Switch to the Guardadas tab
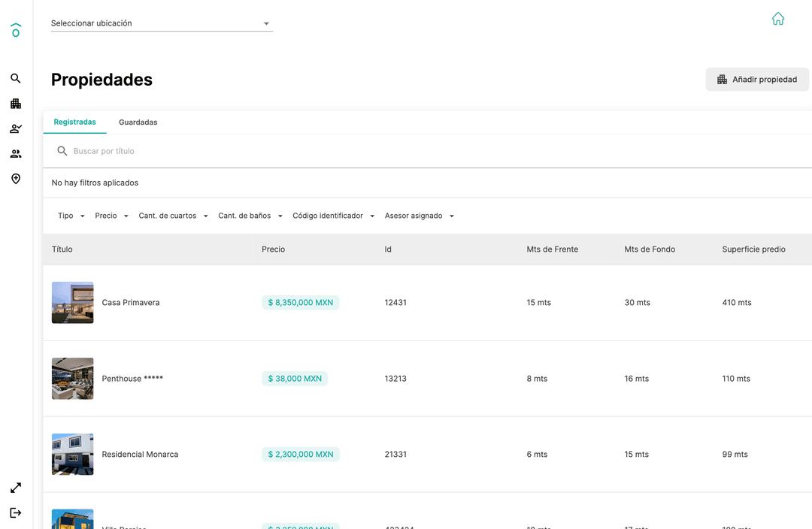The height and width of the screenshot is (529, 812). (138, 122)
